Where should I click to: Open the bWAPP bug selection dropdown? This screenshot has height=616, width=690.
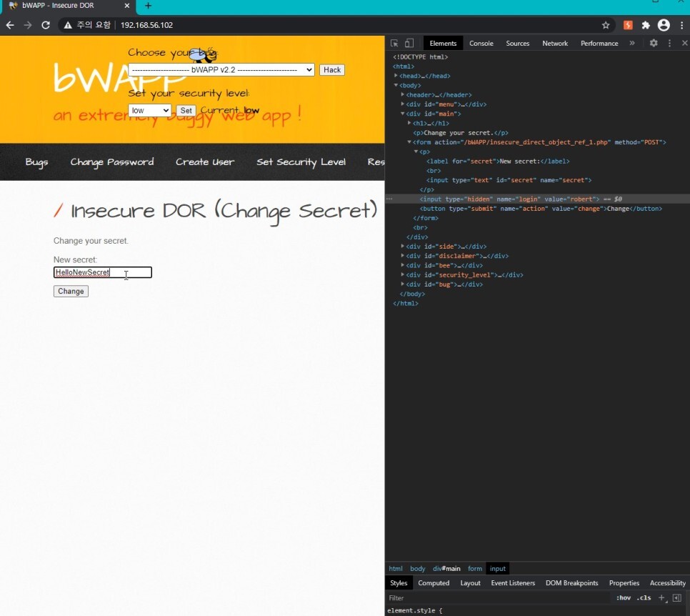tap(221, 69)
